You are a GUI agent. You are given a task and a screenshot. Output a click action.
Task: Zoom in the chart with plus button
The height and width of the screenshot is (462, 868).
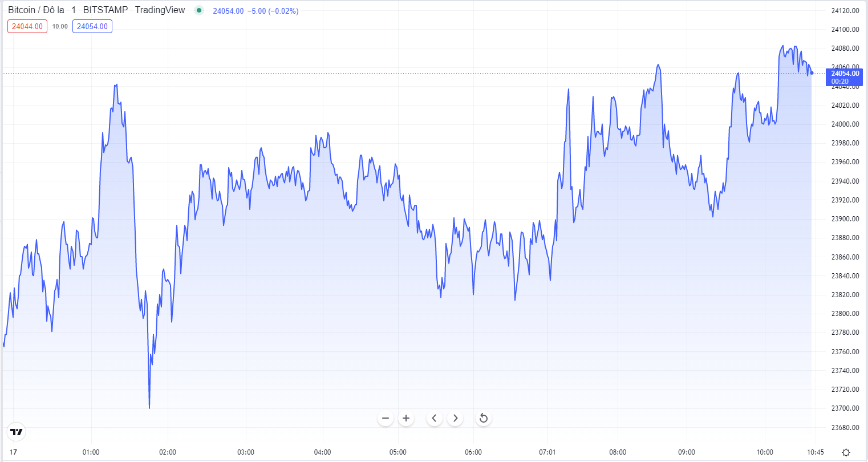pos(406,418)
